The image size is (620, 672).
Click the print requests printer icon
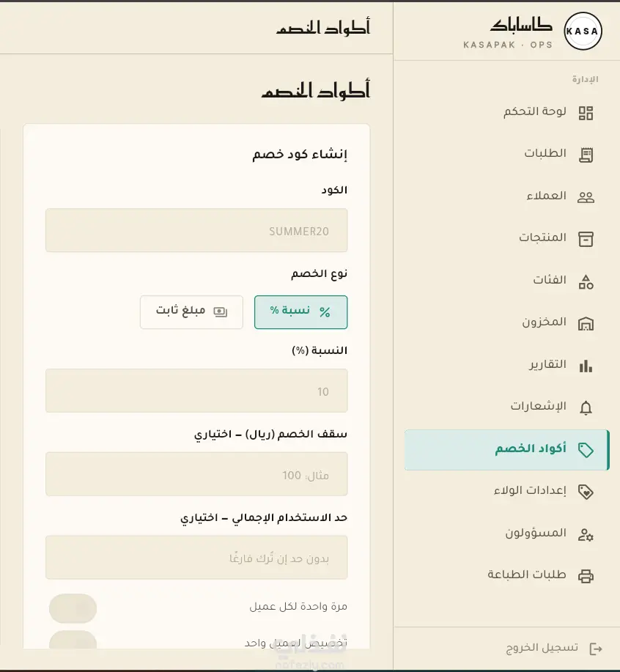586,576
